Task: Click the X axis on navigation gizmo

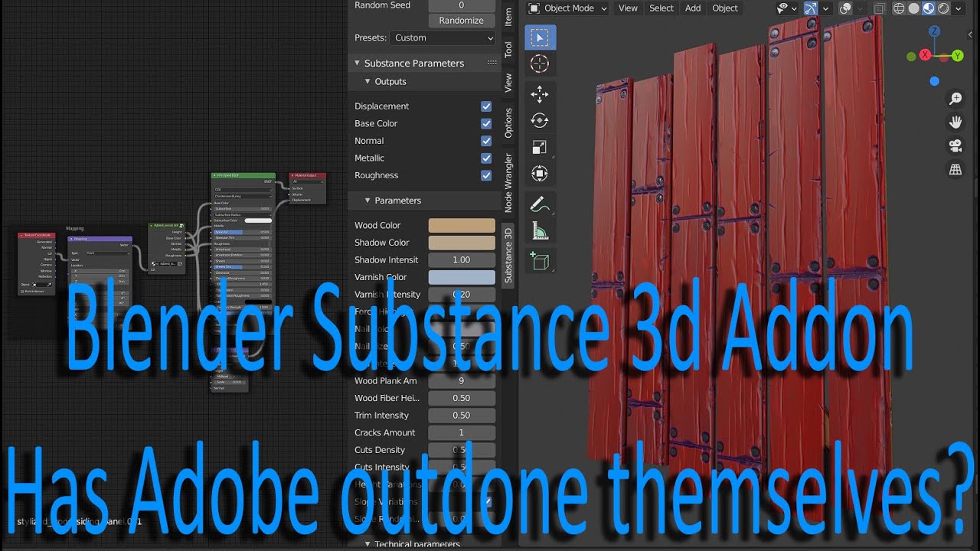Action: tap(925, 55)
